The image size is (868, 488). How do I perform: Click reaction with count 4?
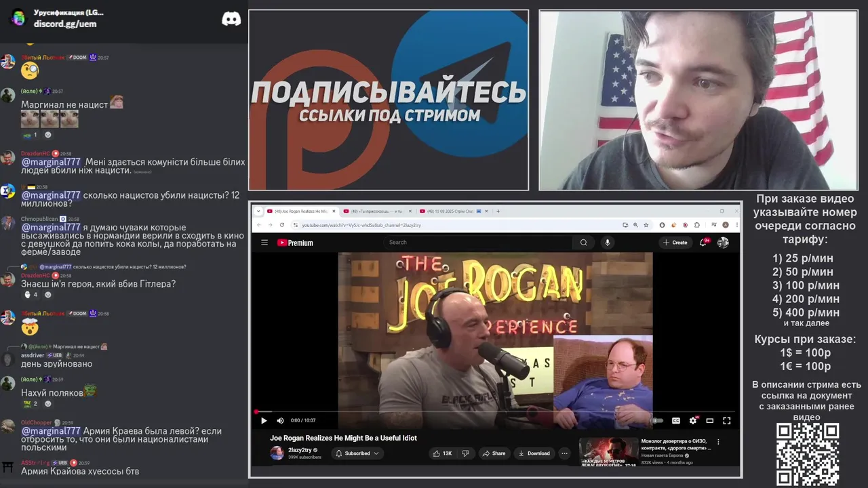[32, 295]
